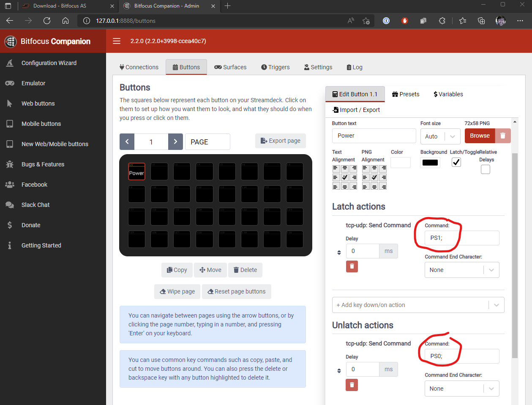Go to the previous button page arrow
532x405 pixels.
pyautogui.click(x=127, y=141)
